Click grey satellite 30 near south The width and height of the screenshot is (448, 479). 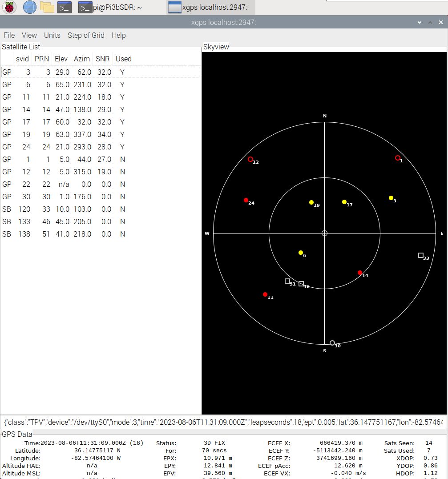tap(332, 343)
